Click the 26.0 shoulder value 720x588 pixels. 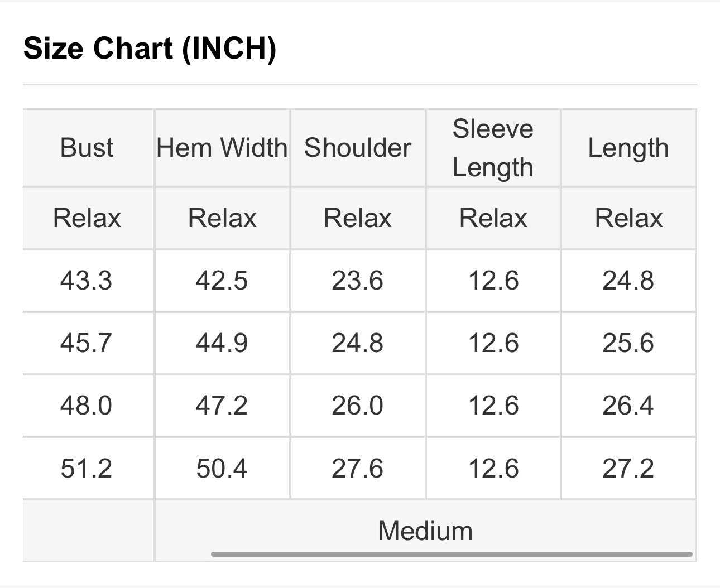[x=358, y=405]
